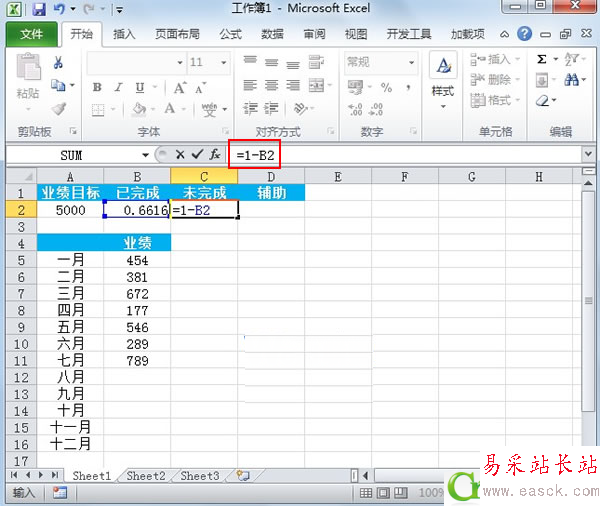The height and width of the screenshot is (506, 600).
Task: Open the font size dropdown
Action: 223,62
